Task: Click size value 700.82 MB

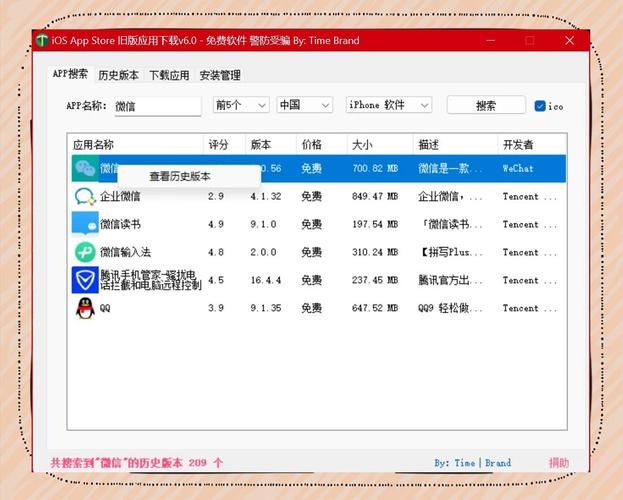Action: [375, 169]
